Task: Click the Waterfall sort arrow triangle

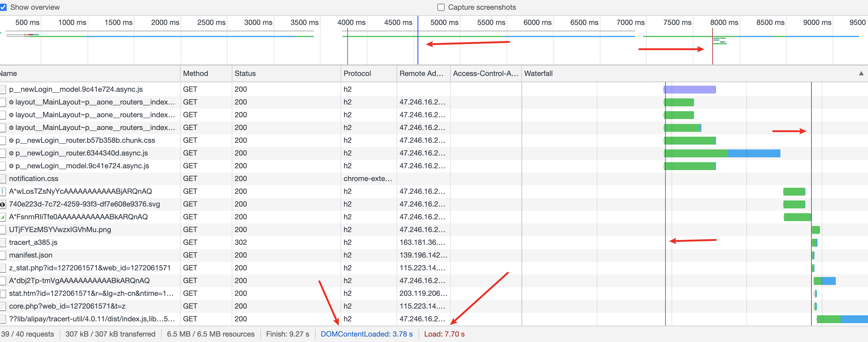Action: [x=861, y=74]
